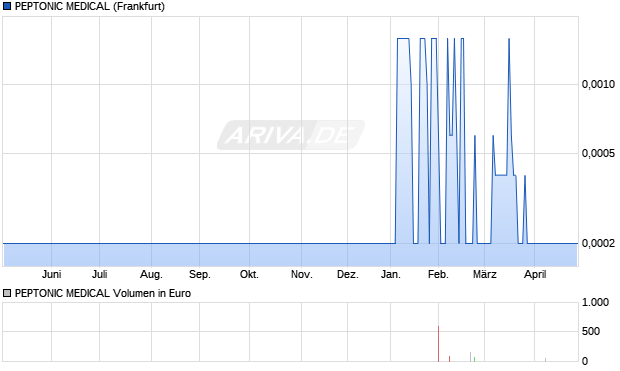This screenshot has height=371, width=620.
Task: Click the 'Juli' month axis label
Action: [100, 274]
